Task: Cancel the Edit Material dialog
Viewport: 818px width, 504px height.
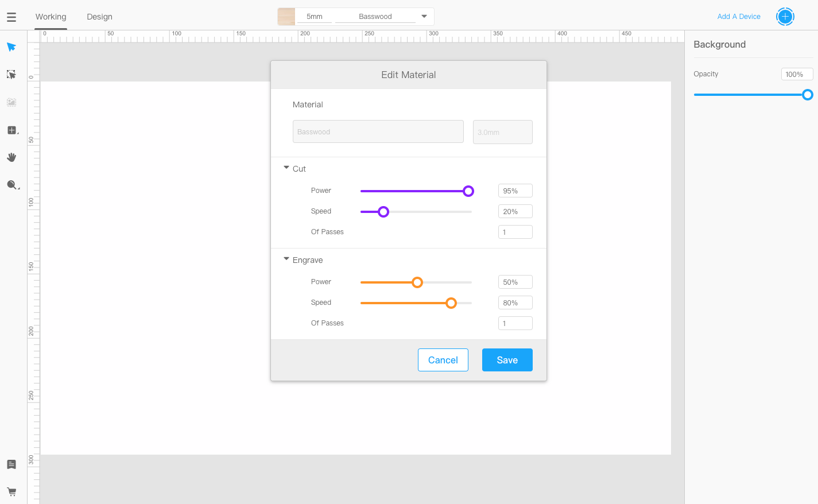Action: point(443,360)
